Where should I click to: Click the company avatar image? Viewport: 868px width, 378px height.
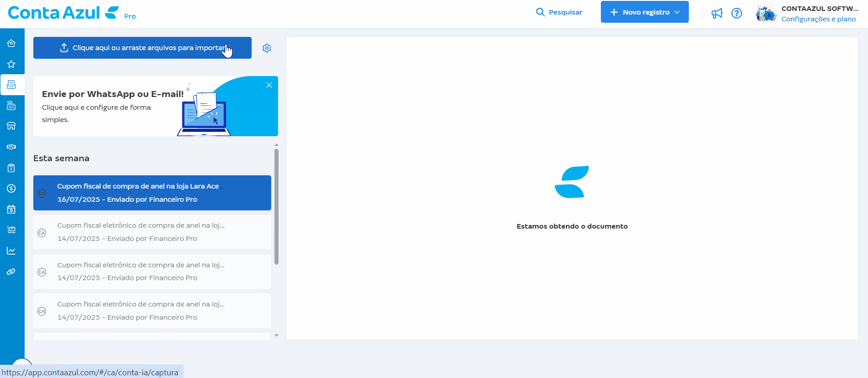click(x=766, y=13)
